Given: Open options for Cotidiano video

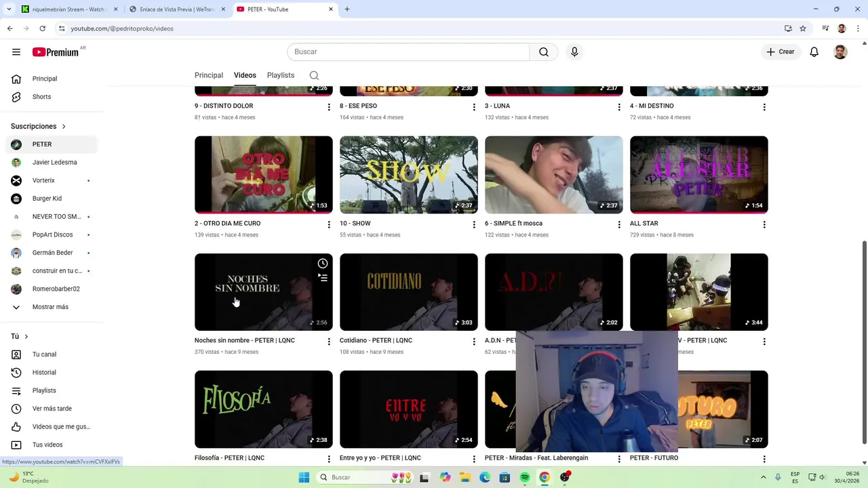Looking at the screenshot, I should click(x=474, y=342).
